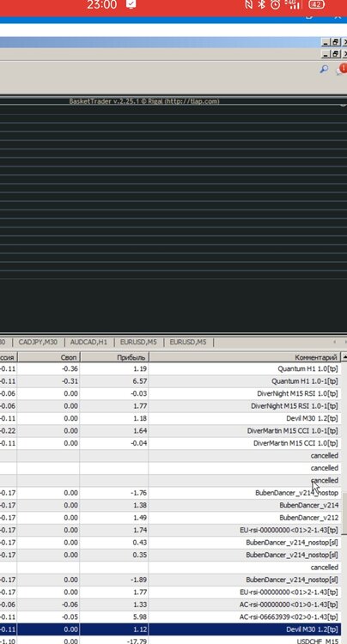
Task: Tap the Bluetooth icon in the status bar
Action: [262, 4]
